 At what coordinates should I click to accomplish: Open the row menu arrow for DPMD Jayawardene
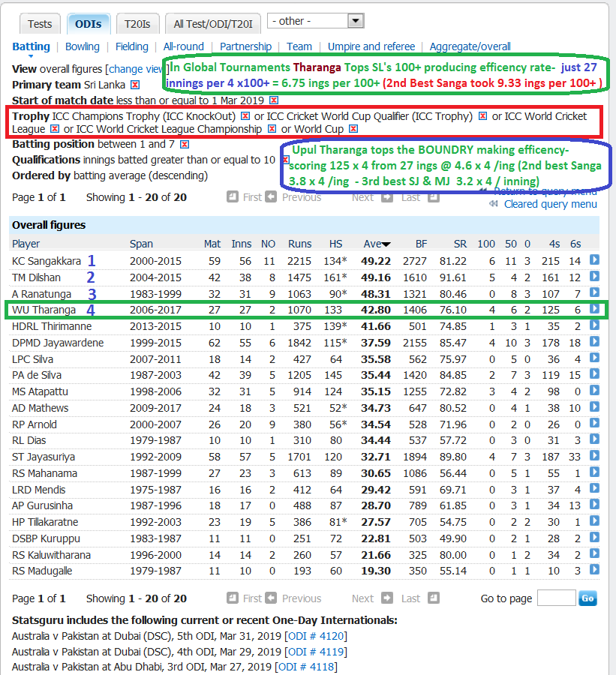point(594,341)
